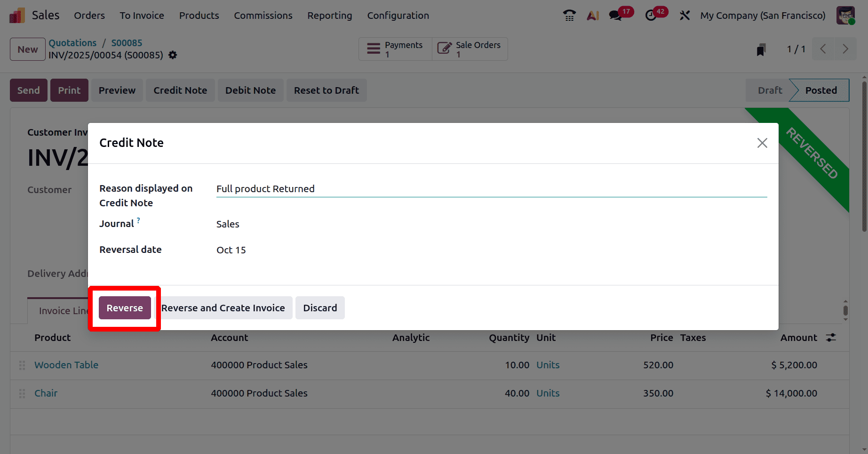Open the conversations icon showing 17 messages
Image resolution: width=868 pixels, height=454 pixels.
point(614,15)
